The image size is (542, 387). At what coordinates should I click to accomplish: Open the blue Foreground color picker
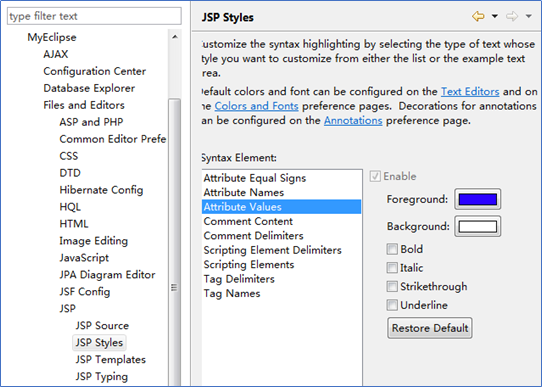click(478, 199)
